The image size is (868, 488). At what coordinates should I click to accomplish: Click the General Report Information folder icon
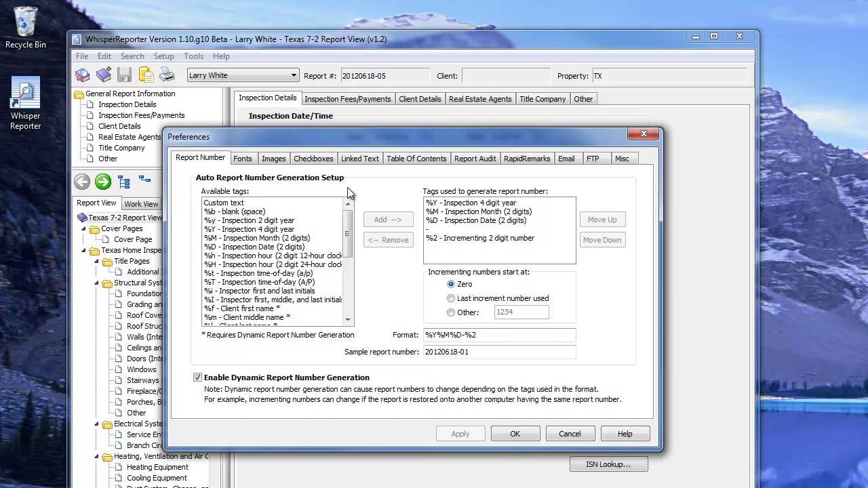[79, 94]
